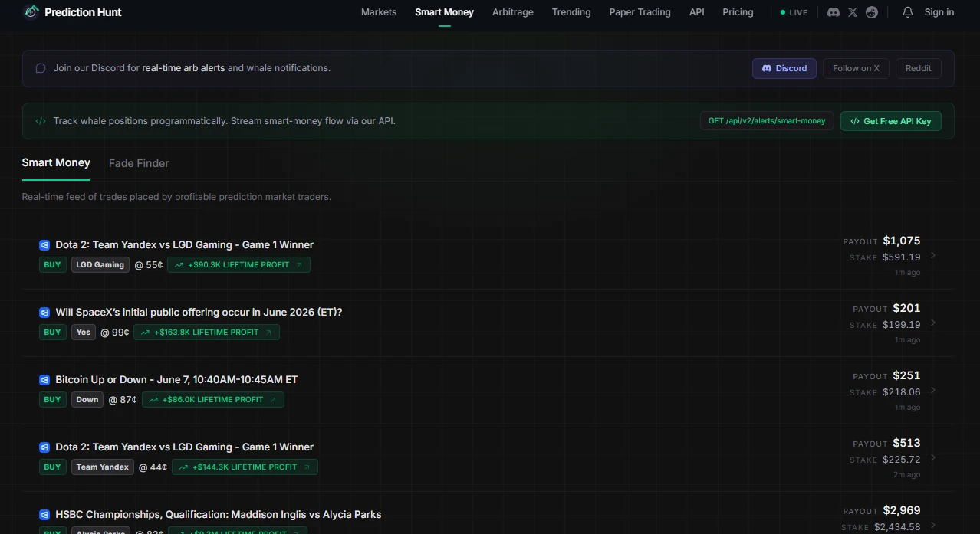Click the Sign in link
The image size is (980, 534).
(939, 12)
